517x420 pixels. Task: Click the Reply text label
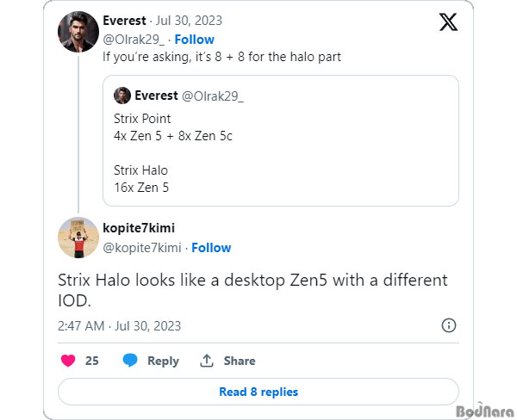pos(163,361)
